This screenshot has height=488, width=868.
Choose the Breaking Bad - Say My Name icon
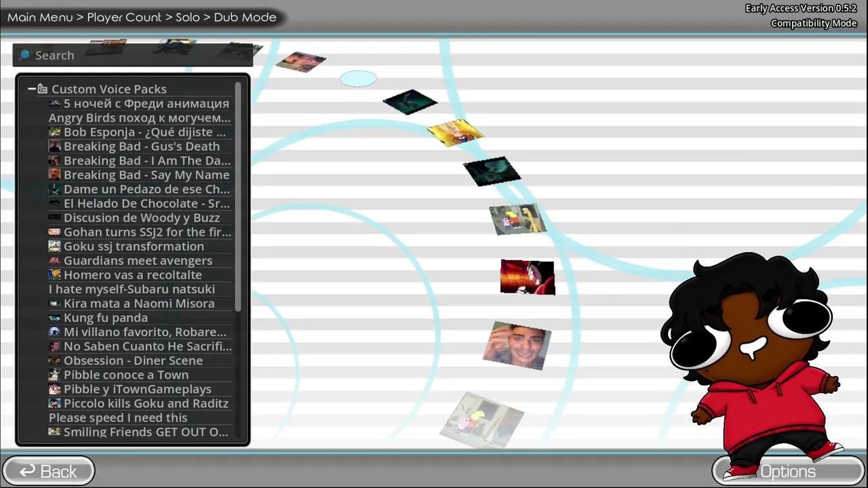[55, 175]
